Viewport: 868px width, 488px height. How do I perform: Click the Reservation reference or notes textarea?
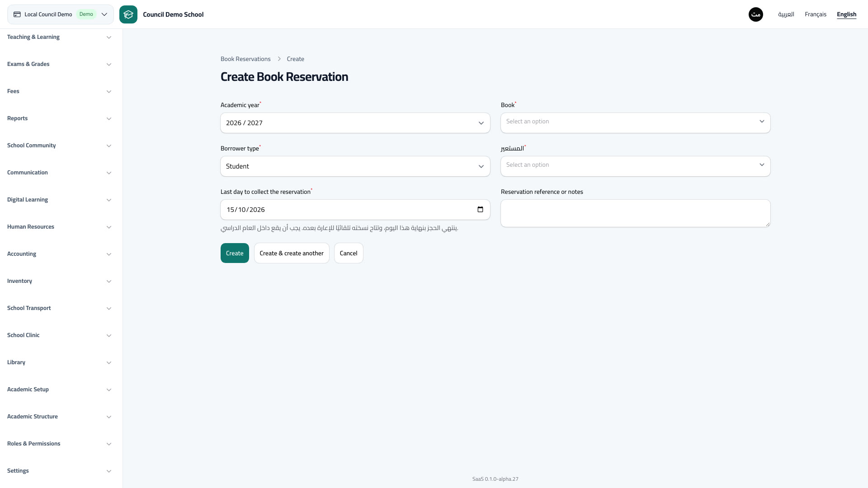pyautogui.click(x=636, y=213)
